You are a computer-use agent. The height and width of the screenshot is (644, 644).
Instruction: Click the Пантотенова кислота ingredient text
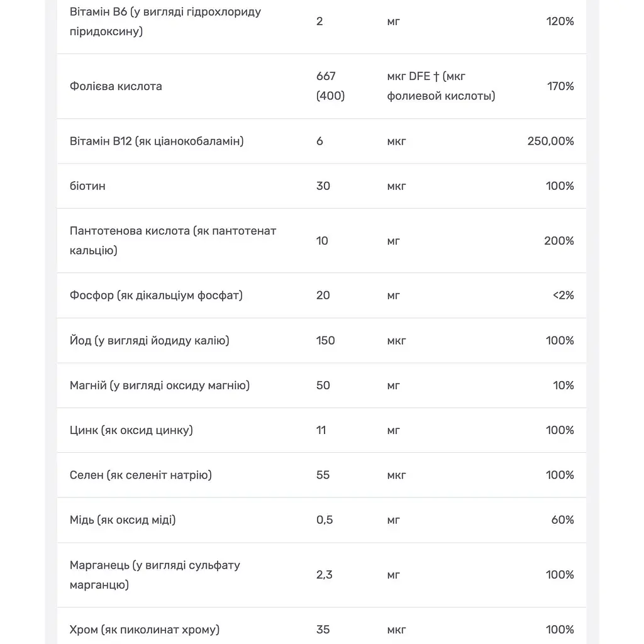(173, 241)
